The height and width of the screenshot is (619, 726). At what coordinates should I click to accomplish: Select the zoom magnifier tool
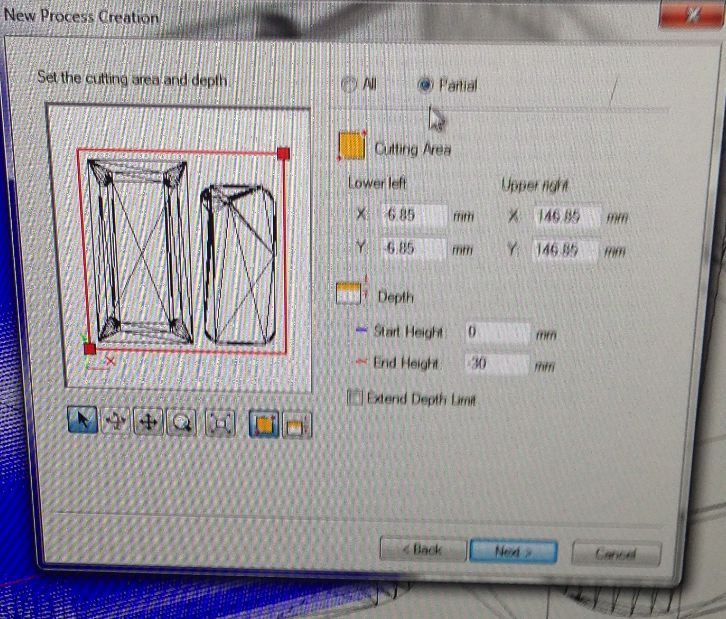181,423
